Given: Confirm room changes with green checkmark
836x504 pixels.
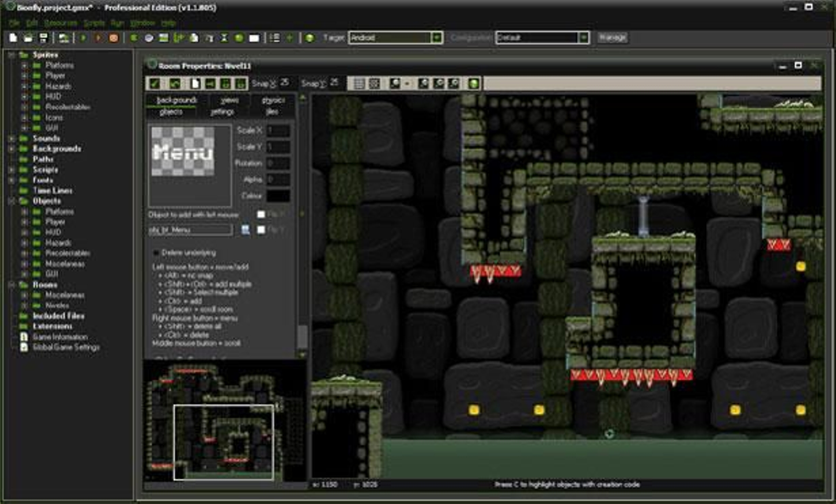Looking at the screenshot, I should click(x=155, y=84).
